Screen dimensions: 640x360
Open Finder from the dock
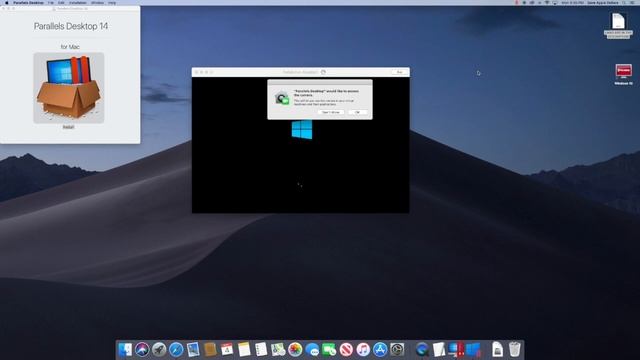point(125,350)
